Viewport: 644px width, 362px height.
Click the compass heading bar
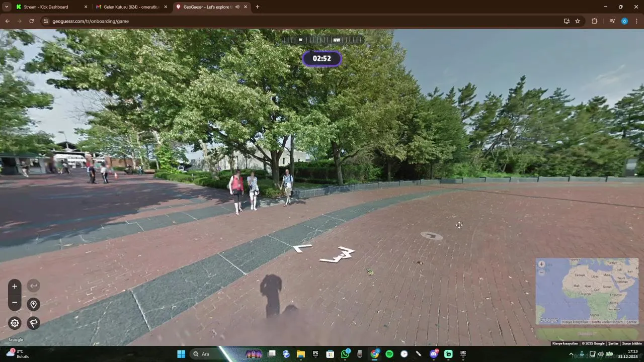[x=323, y=40]
